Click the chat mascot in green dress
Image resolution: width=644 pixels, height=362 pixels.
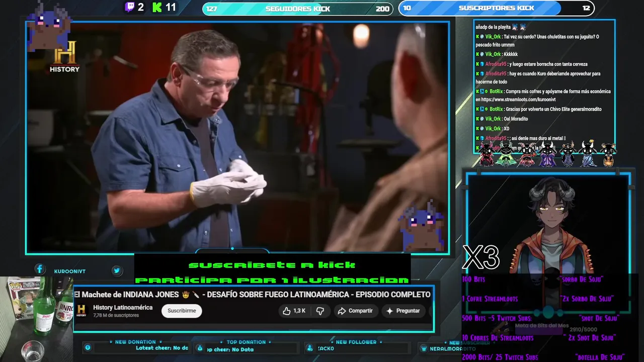506,153
